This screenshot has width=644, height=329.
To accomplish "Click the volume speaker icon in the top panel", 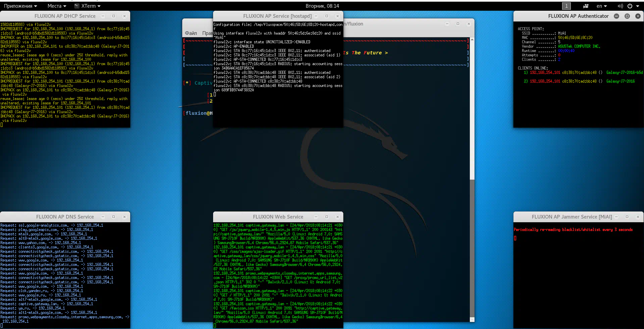I will point(620,6).
